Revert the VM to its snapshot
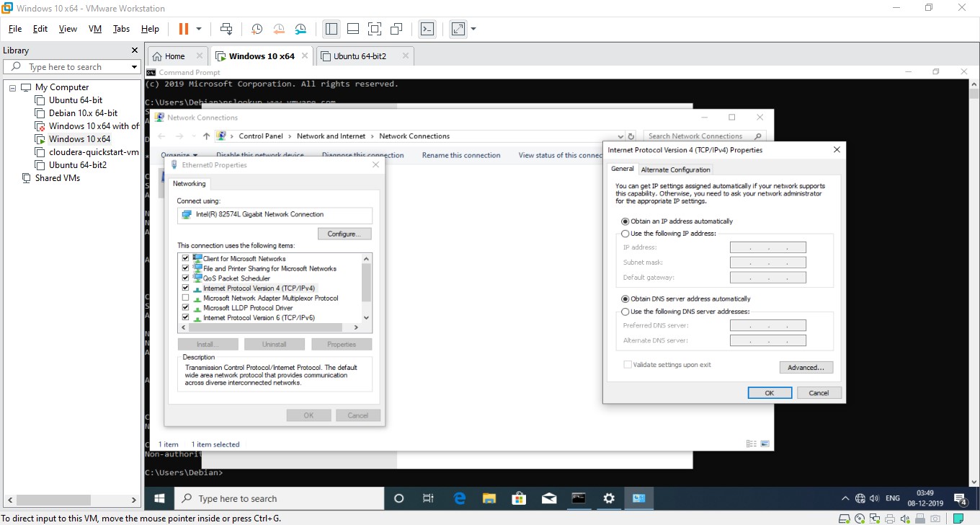Image resolution: width=980 pixels, height=525 pixels. 279,29
